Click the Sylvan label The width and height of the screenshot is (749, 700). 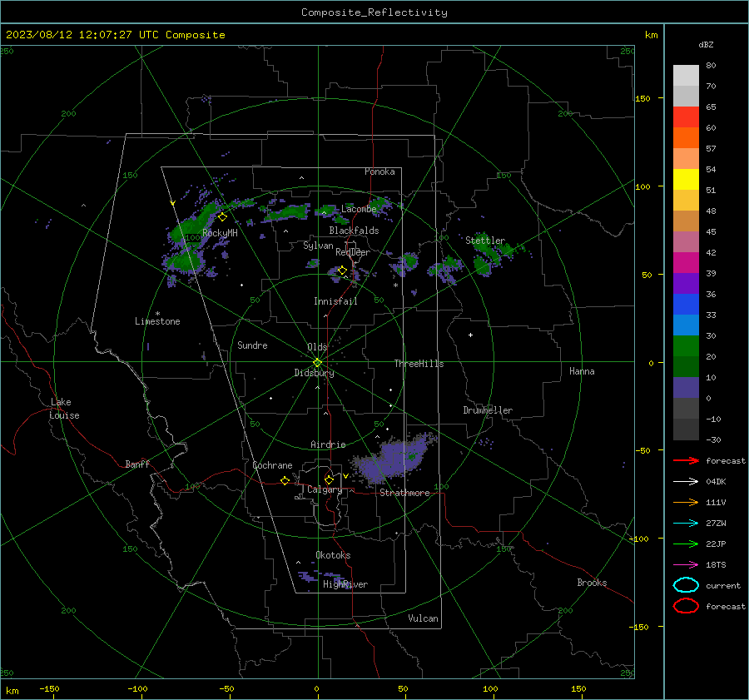pos(318,246)
